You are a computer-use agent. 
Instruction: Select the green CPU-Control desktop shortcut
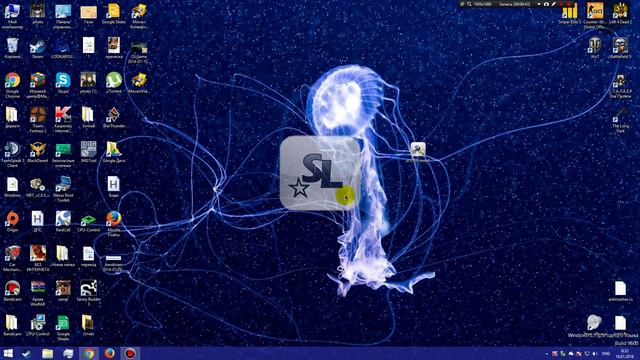pos(88,222)
